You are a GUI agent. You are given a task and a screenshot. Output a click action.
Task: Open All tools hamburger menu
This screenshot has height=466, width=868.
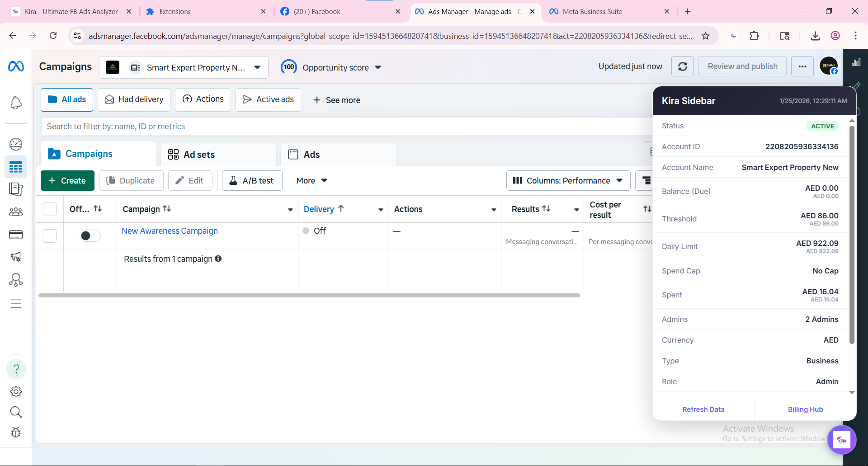[x=16, y=304]
